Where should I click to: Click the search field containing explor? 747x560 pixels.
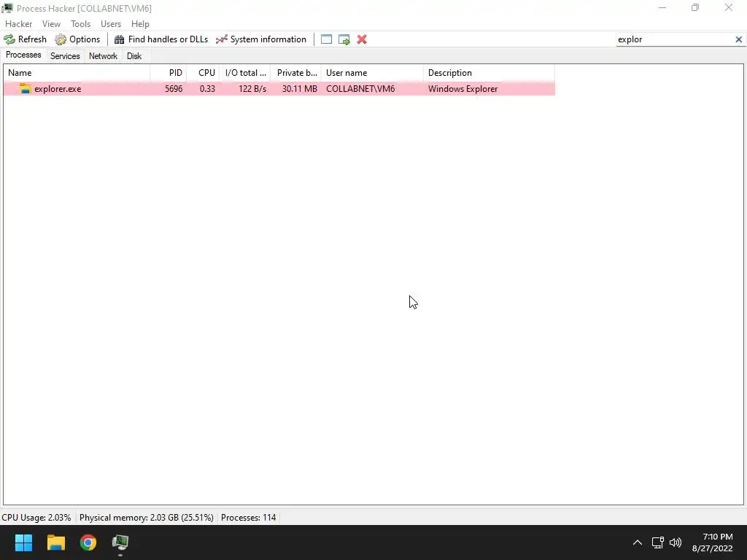click(x=674, y=39)
